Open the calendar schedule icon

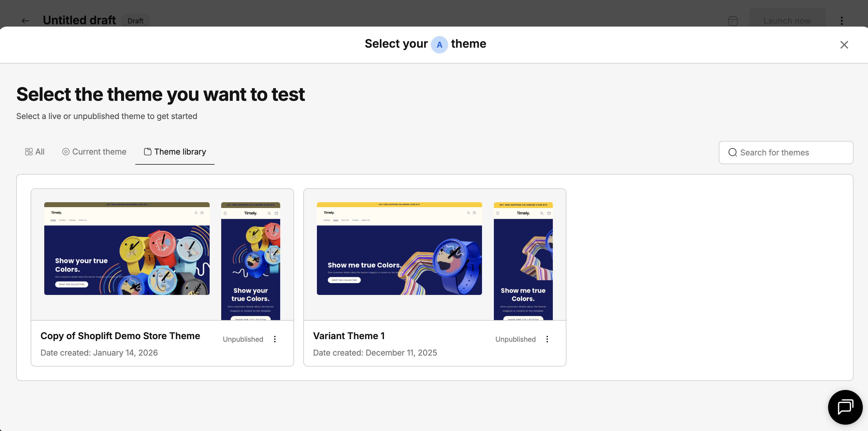click(733, 21)
